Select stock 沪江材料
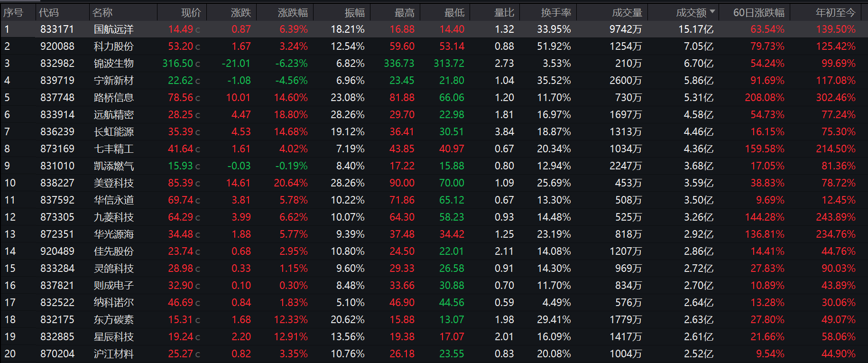This screenshot has width=868, height=363. click(114, 354)
